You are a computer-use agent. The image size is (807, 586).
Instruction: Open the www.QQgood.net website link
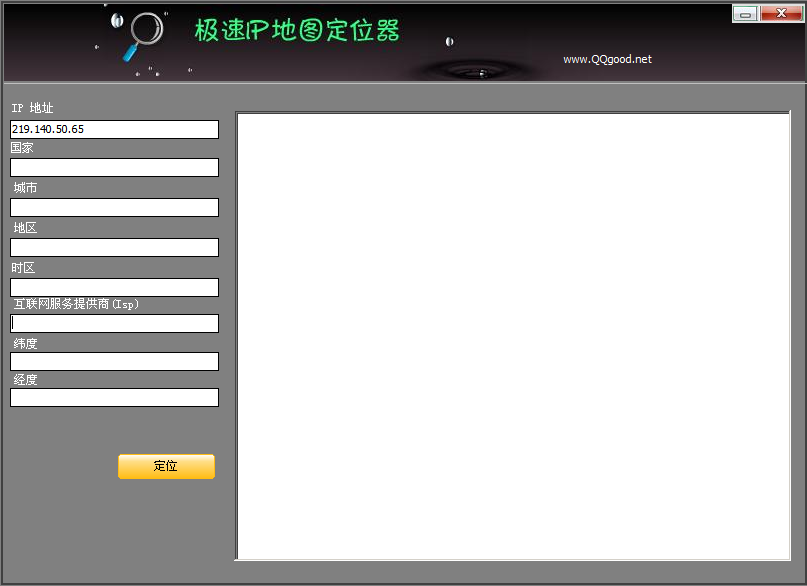pyautogui.click(x=607, y=59)
